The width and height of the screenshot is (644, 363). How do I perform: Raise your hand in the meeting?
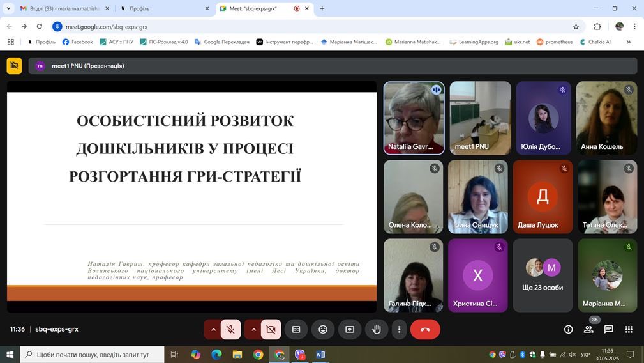coord(377,329)
